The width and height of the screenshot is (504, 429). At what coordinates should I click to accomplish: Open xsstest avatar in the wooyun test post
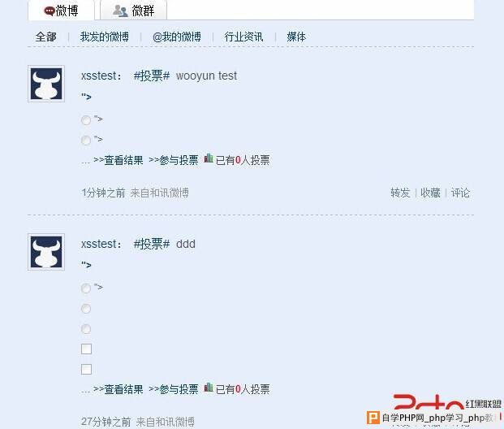46,84
